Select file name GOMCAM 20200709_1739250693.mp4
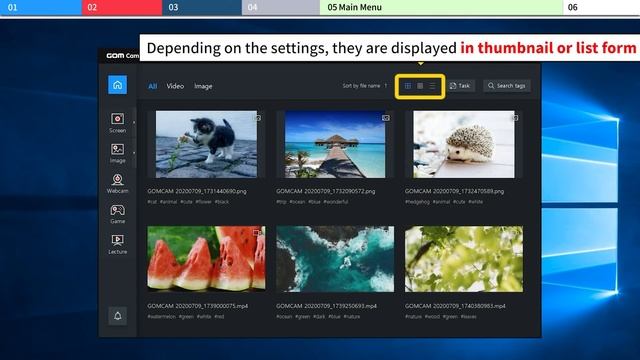This screenshot has width=640, height=360. (327, 306)
